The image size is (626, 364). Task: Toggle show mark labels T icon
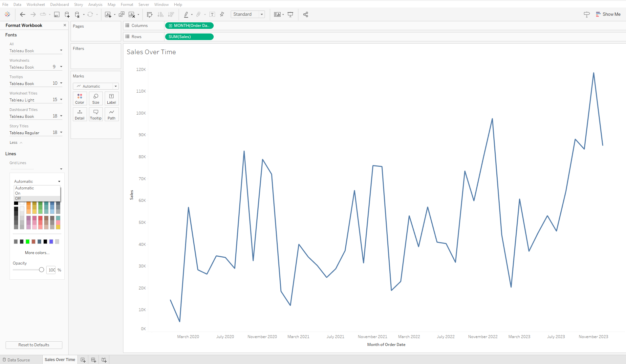point(212,14)
